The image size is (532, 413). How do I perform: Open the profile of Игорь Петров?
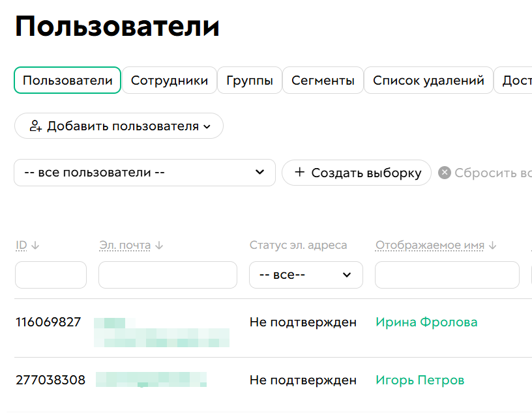tap(419, 380)
